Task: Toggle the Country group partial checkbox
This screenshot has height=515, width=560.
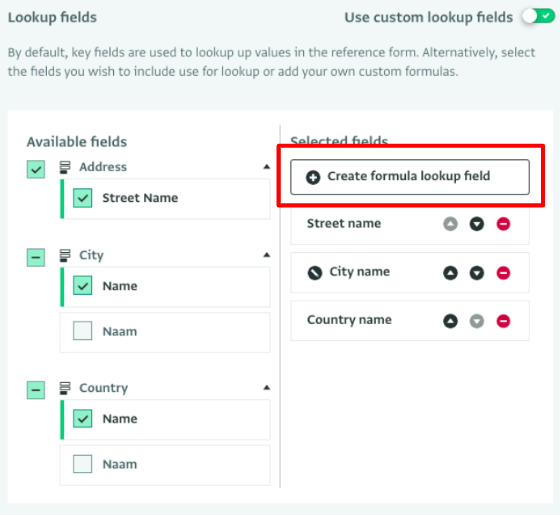Action: pyautogui.click(x=36, y=390)
